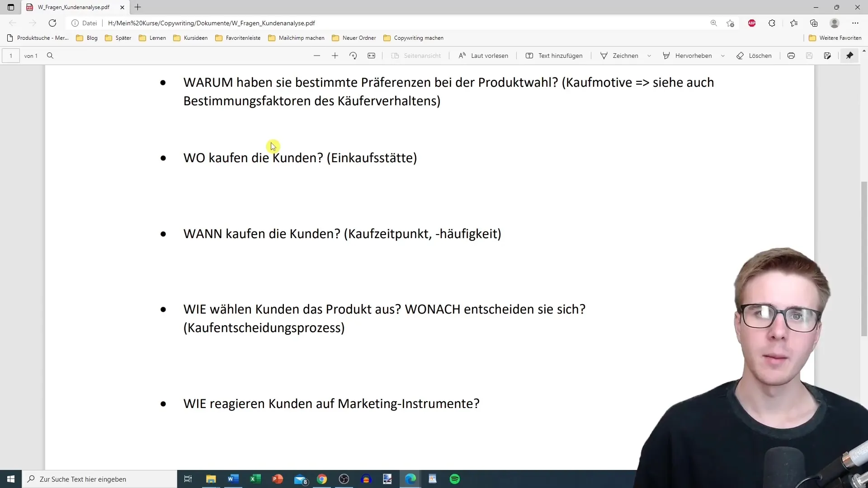Click the address bar URL
Viewport: 868px width, 488px height.
pyautogui.click(x=212, y=23)
